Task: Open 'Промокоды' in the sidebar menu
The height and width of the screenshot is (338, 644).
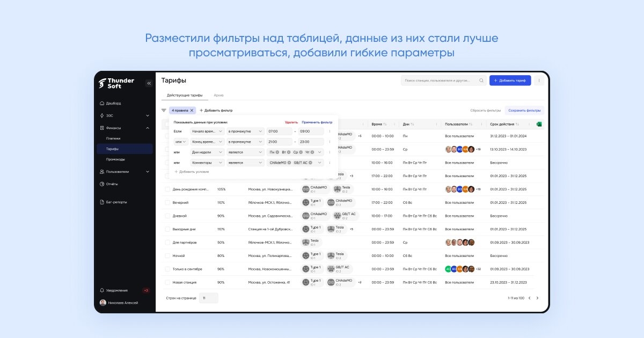Action: point(115,159)
